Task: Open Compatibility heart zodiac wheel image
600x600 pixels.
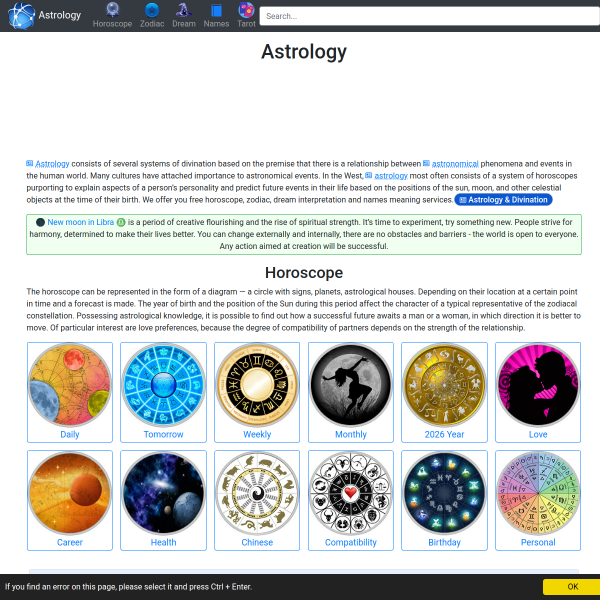Action: pos(351,493)
